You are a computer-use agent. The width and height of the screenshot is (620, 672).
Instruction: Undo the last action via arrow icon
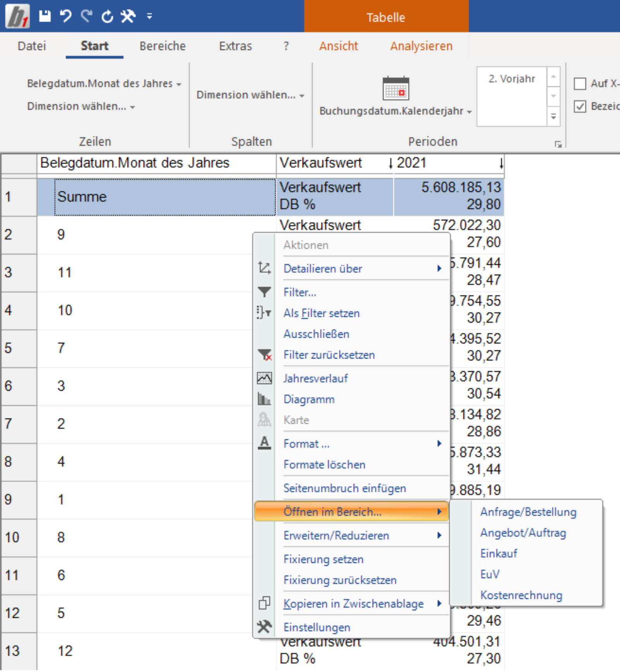tap(66, 16)
